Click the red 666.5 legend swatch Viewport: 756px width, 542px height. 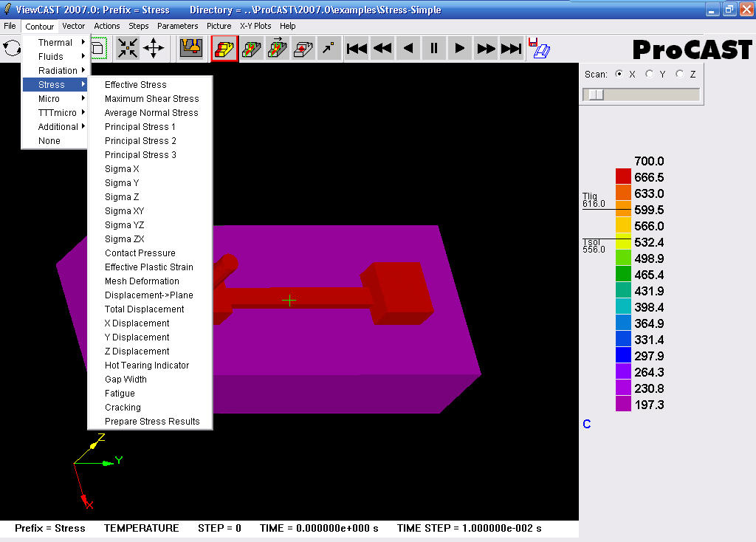click(x=623, y=176)
